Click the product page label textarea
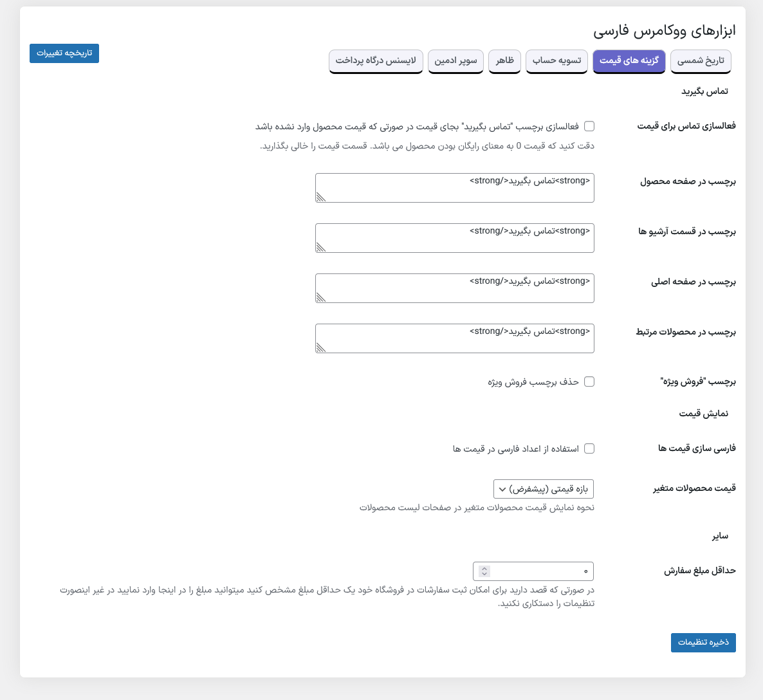Viewport: 763px width, 700px height. pyautogui.click(x=455, y=188)
